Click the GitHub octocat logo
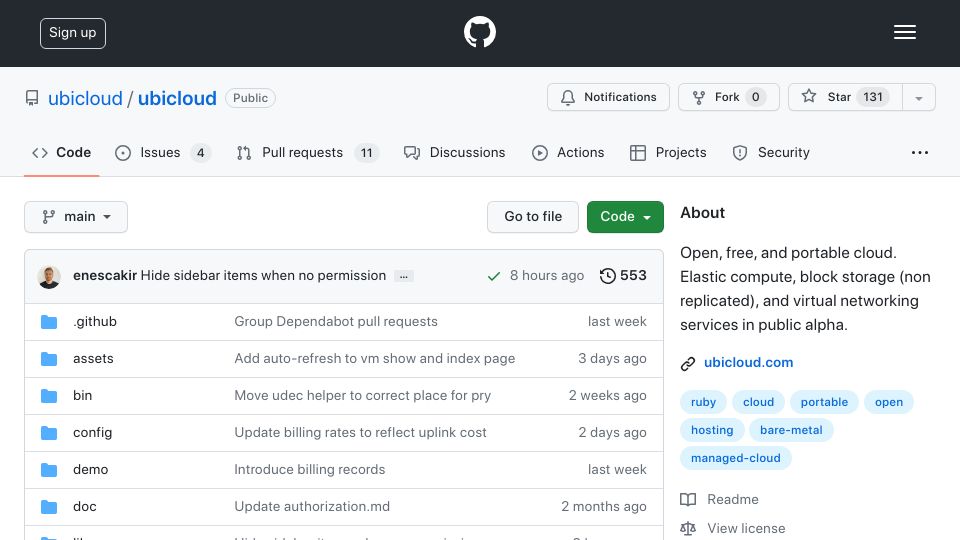The width and height of the screenshot is (960, 540). (479, 32)
